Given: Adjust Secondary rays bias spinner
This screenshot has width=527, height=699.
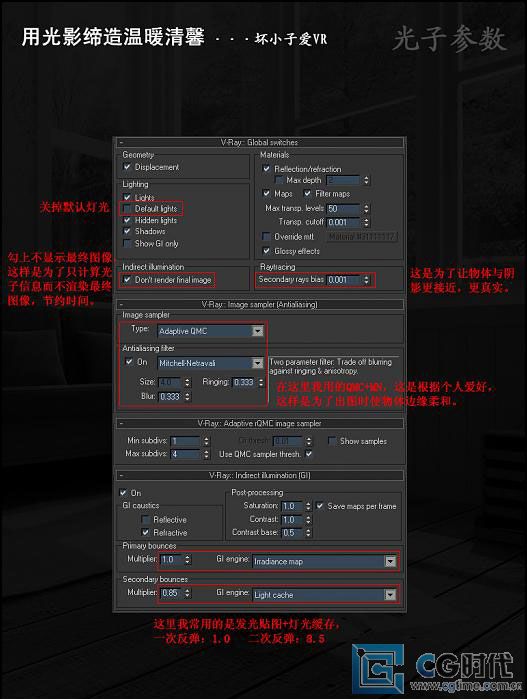Looking at the screenshot, I should [x=366, y=280].
